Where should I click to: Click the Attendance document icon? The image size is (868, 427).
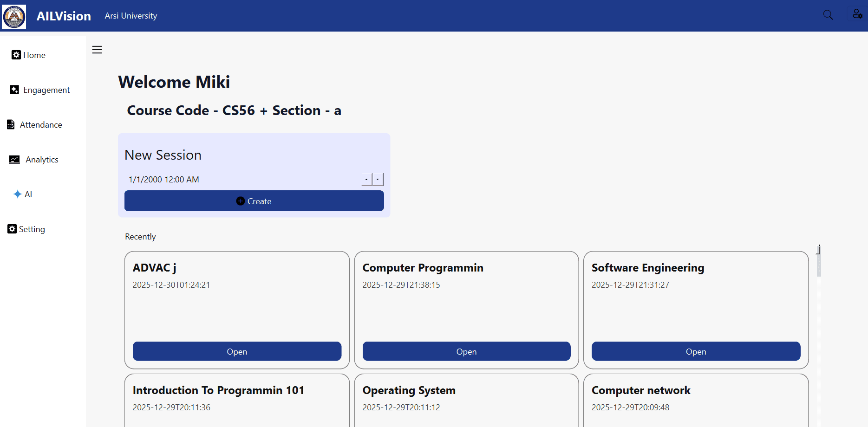tap(11, 124)
